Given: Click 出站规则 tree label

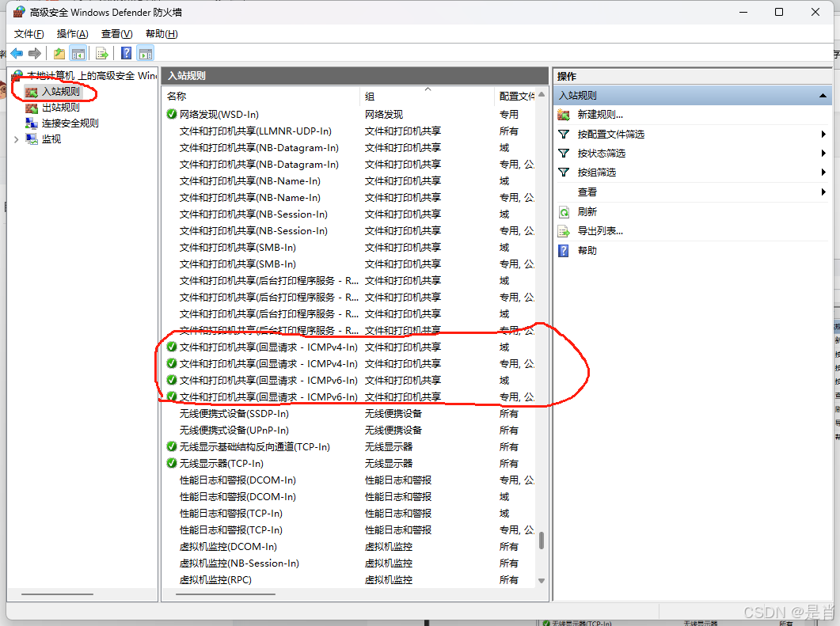Looking at the screenshot, I should coord(60,108).
